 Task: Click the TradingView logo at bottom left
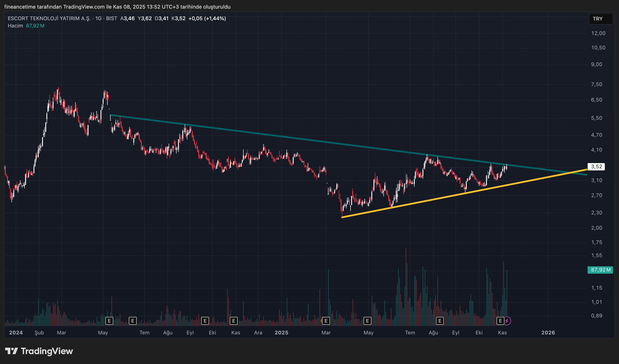click(39, 351)
